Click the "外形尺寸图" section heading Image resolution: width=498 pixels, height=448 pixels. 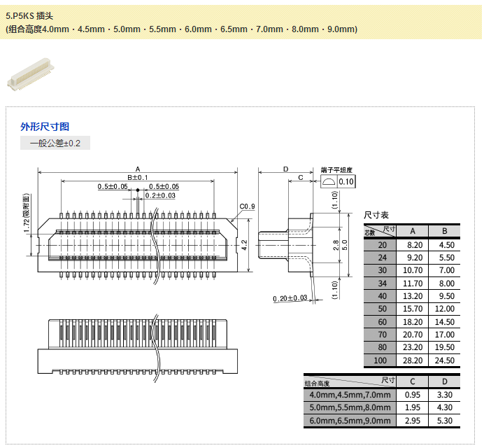point(45,127)
